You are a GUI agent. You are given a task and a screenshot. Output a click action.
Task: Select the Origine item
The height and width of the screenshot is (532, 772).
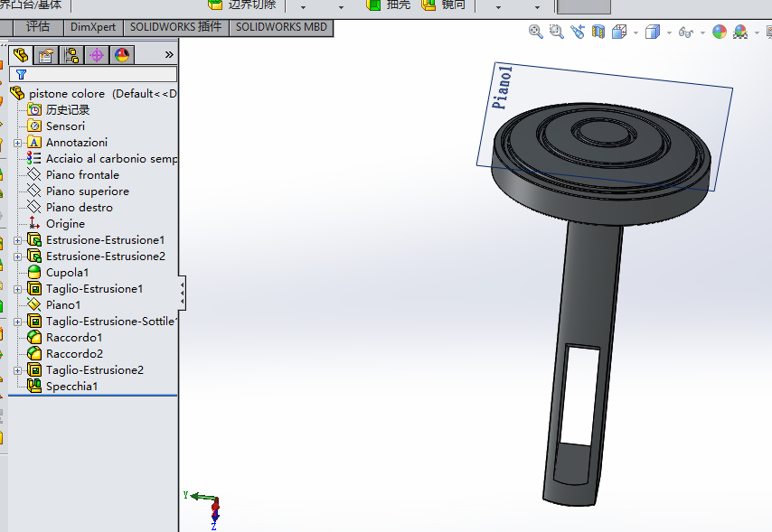point(56,223)
